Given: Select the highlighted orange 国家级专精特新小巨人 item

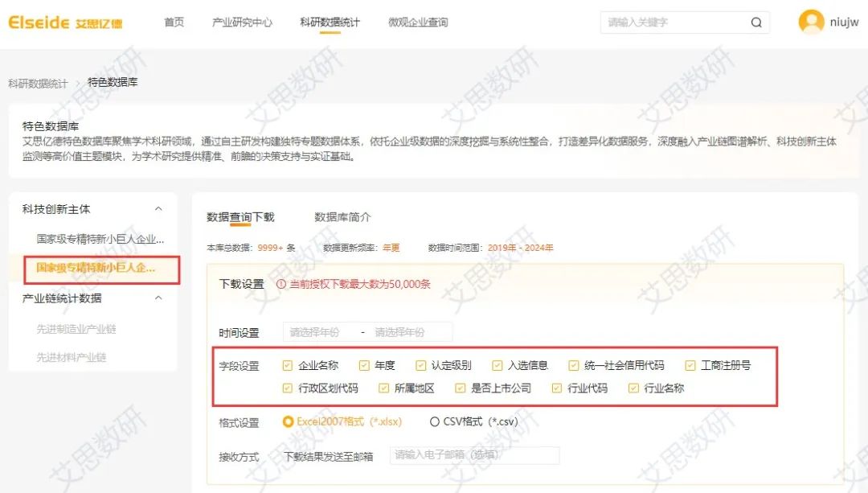Looking at the screenshot, I should [96, 268].
